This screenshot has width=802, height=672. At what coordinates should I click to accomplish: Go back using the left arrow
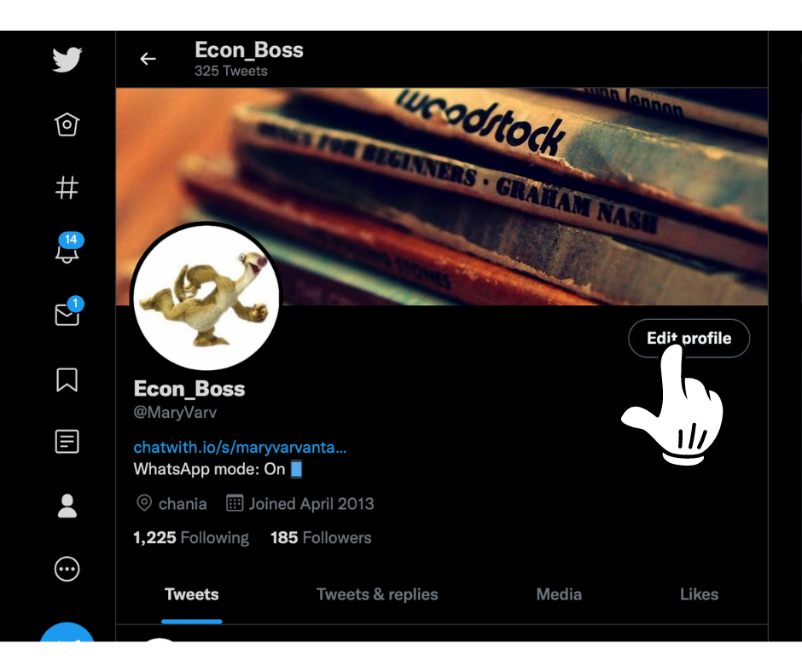[148, 59]
